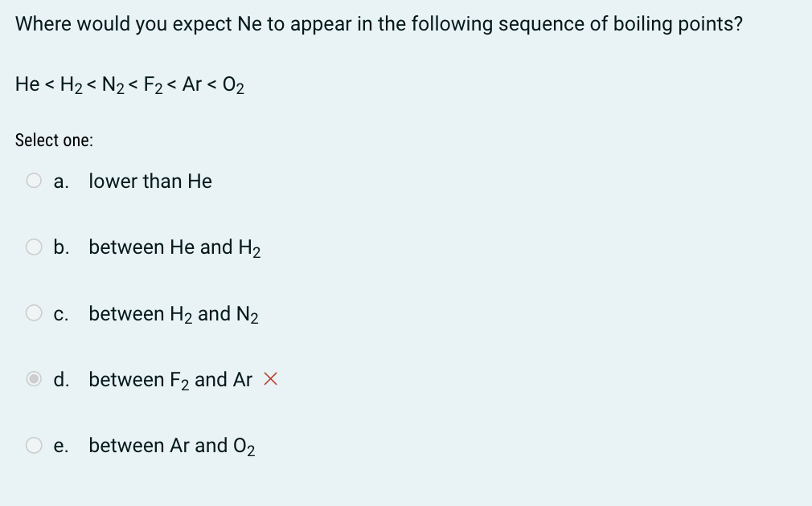Select radio button for option a
Image resolution: width=812 pixels, height=506 pixels.
tap(34, 181)
